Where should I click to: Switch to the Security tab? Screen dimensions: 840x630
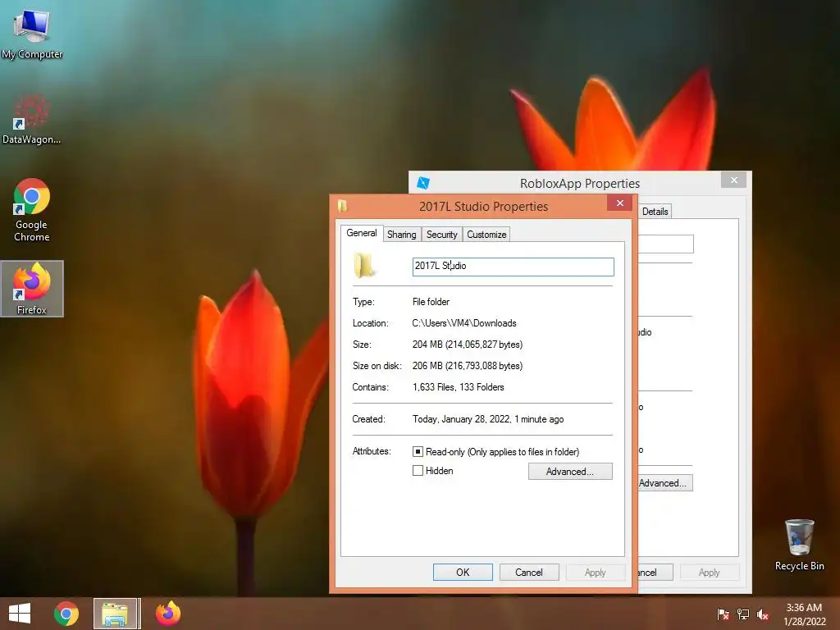442,235
